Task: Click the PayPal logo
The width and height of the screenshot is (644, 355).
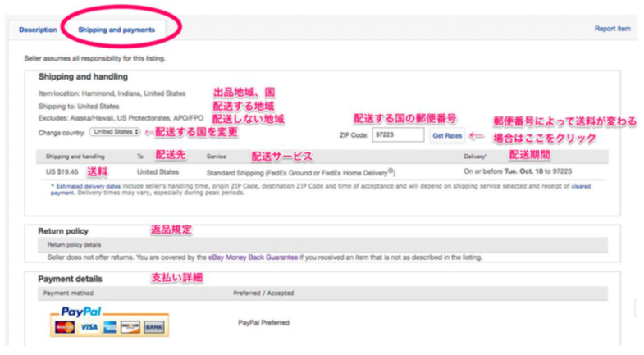Action: coord(81,312)
